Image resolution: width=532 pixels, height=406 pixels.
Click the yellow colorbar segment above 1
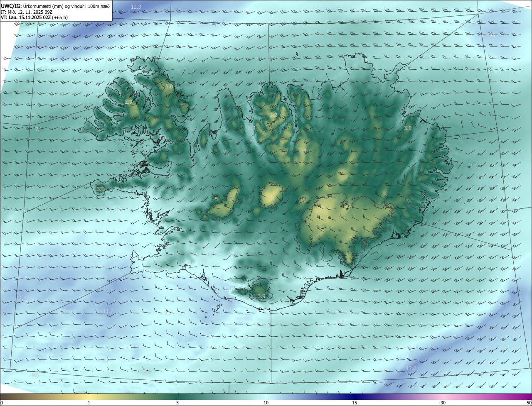tap(89, 396)
